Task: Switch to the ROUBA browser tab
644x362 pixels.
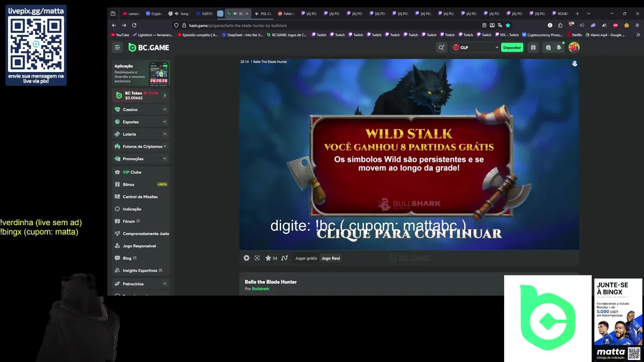Action: point(560,14)
